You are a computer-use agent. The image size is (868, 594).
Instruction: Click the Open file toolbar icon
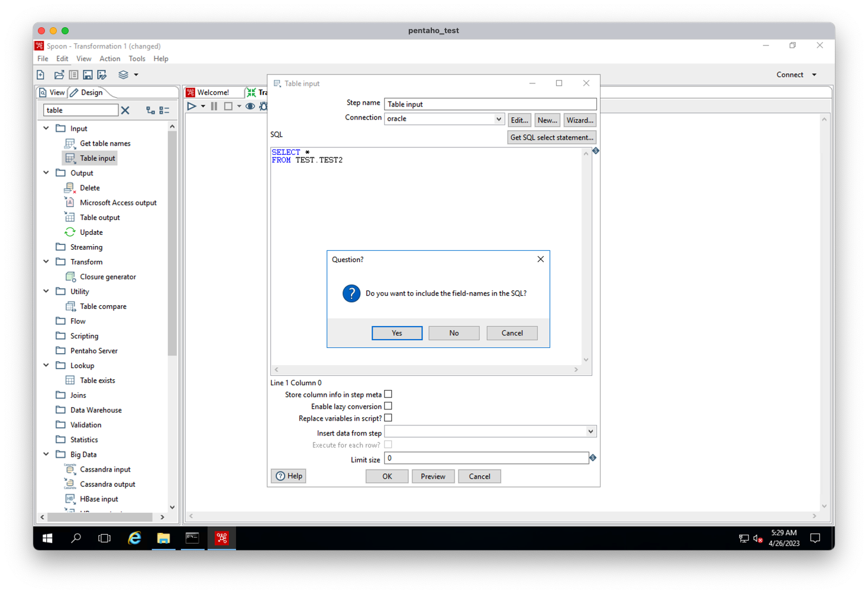59,75
